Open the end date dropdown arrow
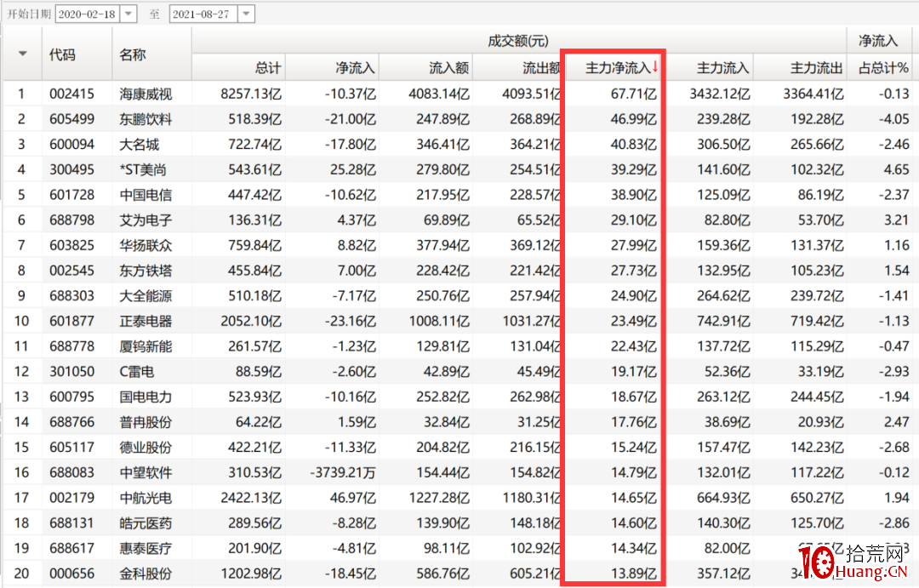This screenshot has width=919, height=588. (247, 14)
